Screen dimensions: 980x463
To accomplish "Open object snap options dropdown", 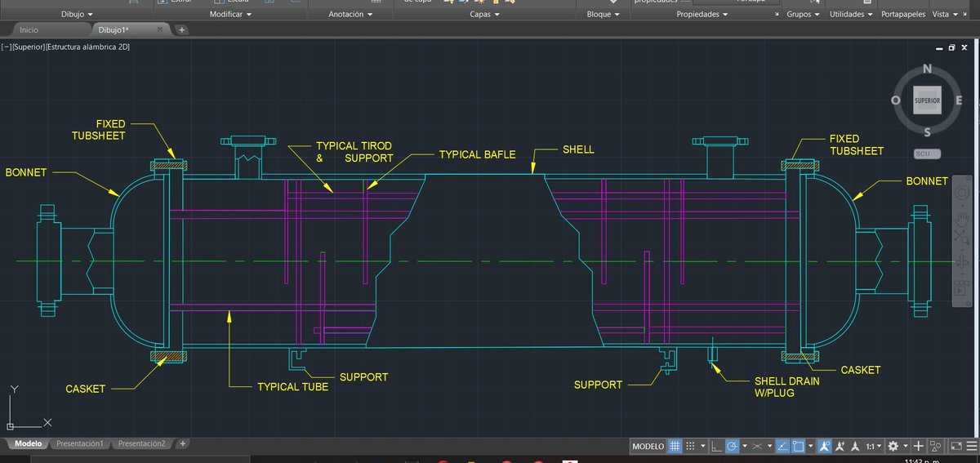I will [811, 447].
